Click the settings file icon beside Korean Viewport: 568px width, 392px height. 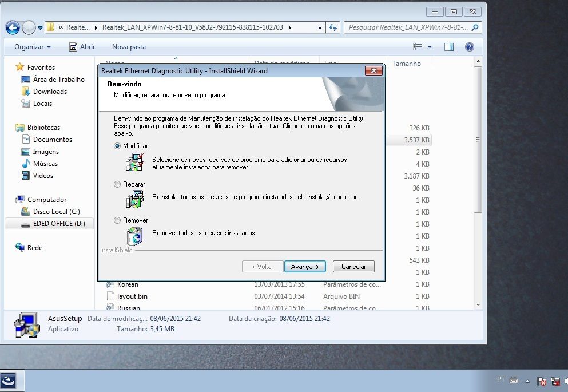point(110,285)
